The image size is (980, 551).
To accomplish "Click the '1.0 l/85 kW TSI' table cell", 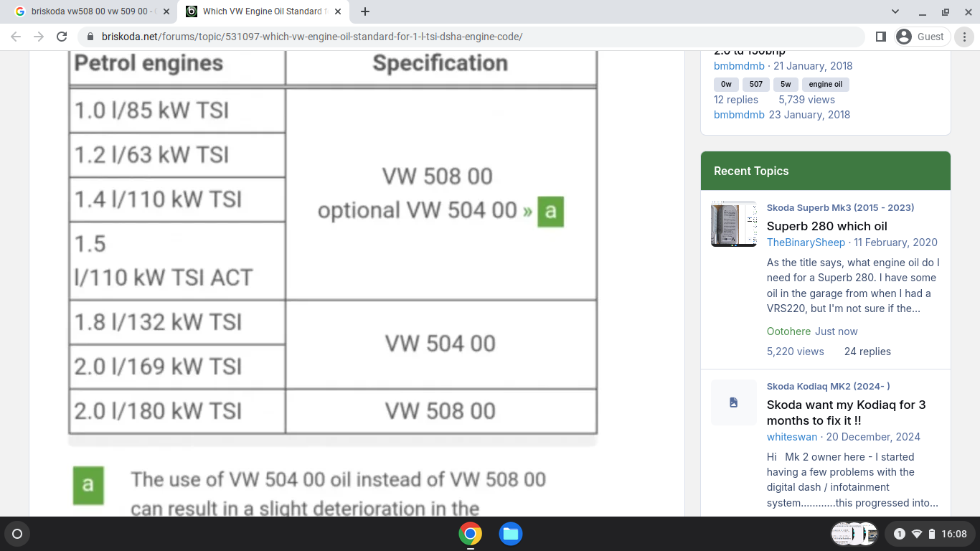I will (x=177, y=110).
